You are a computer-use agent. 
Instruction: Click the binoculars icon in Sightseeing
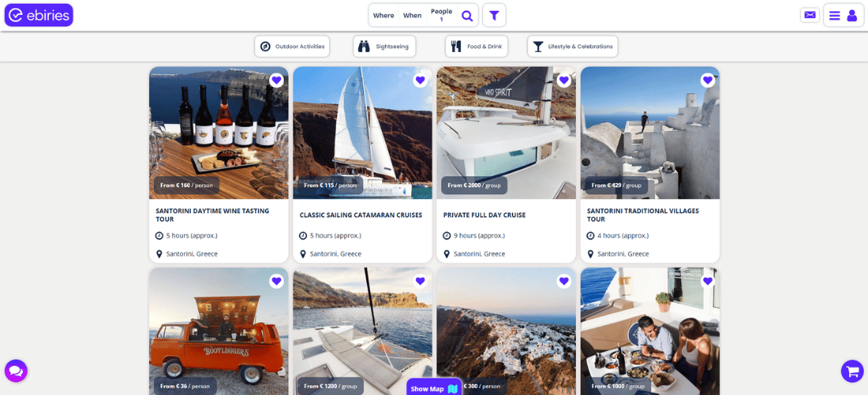pos(364,47)
